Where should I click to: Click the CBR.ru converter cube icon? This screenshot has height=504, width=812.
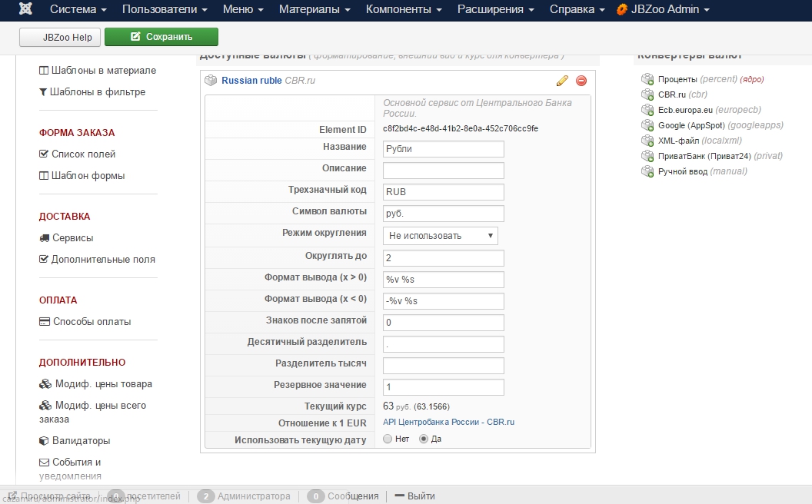(x=647, y=94)
